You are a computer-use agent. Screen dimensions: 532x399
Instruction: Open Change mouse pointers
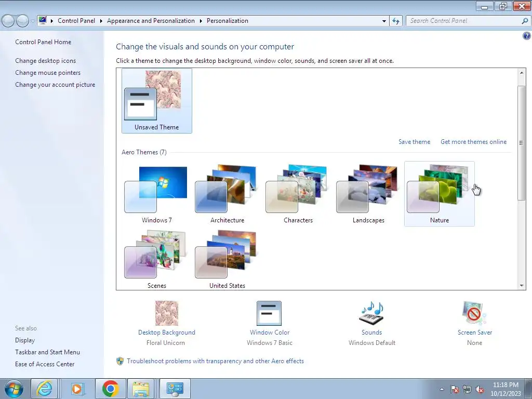point(48,73)
